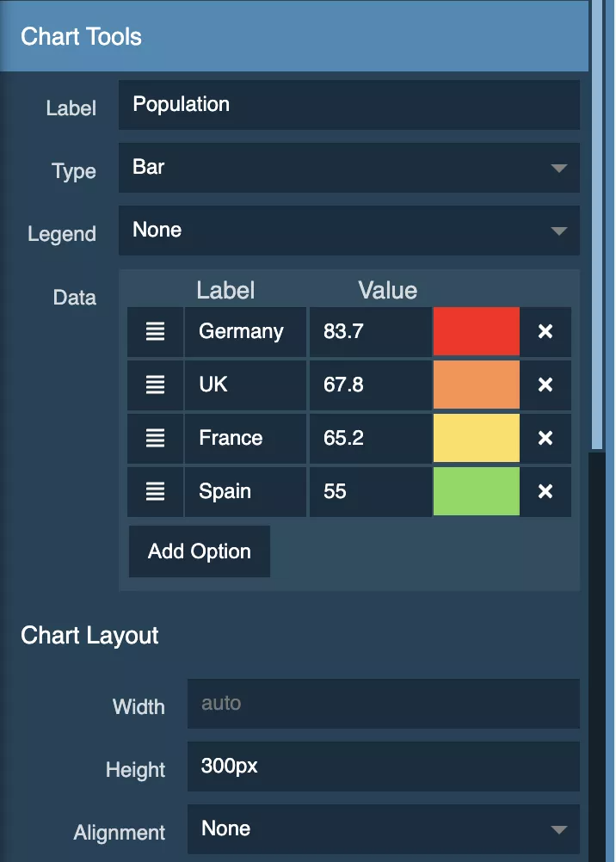Open Germany's red color swatch

click(476, 331)
